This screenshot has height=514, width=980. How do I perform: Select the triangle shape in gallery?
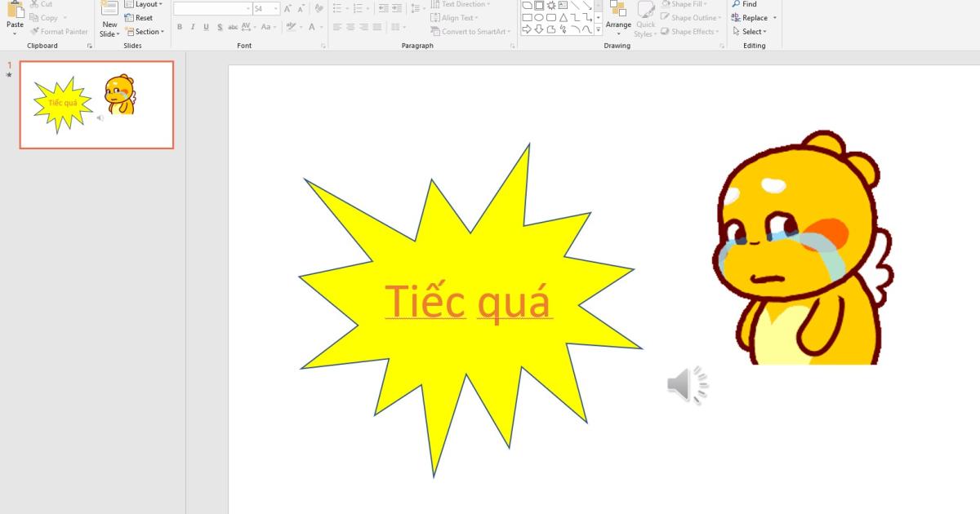pyautogui.click(x=563, y=17)
